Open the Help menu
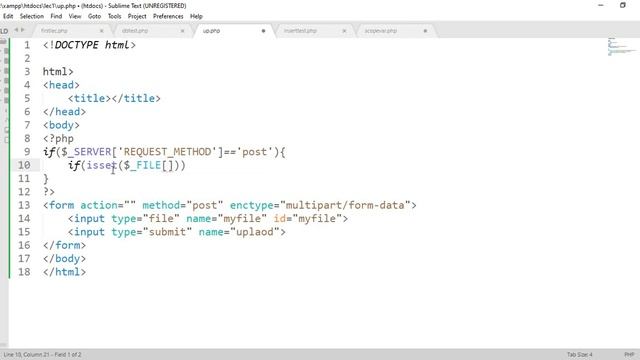640x360 pixels. pos(196,16)
